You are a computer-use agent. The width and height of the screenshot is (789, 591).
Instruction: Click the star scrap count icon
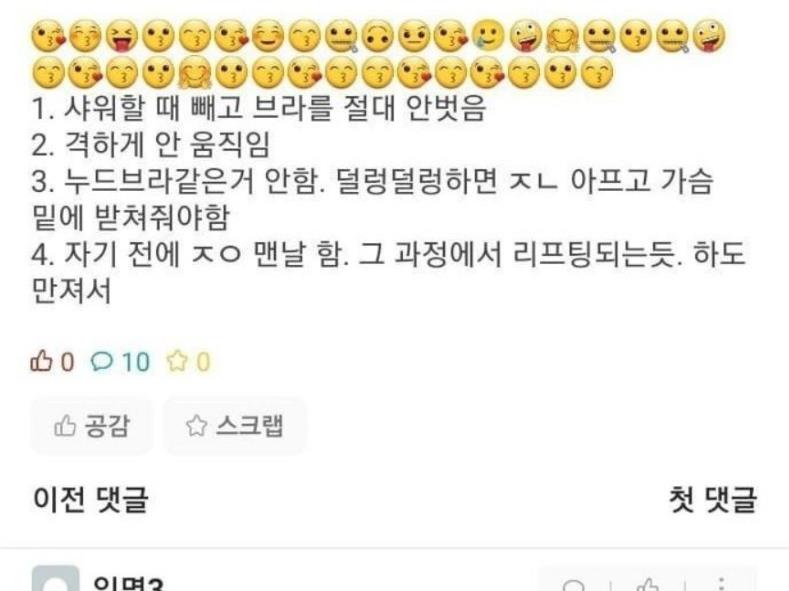[x=177, y=361]
